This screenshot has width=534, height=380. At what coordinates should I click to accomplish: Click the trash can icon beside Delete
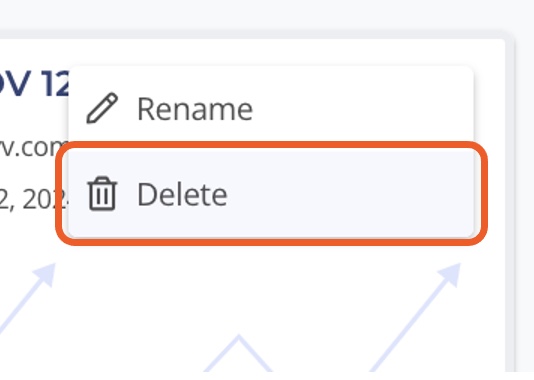pyautogui.click(x=102, y=193)
